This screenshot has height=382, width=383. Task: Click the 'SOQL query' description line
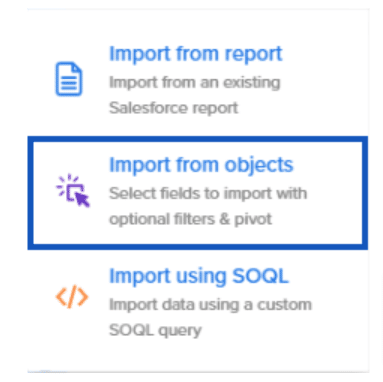coord(155,330)
